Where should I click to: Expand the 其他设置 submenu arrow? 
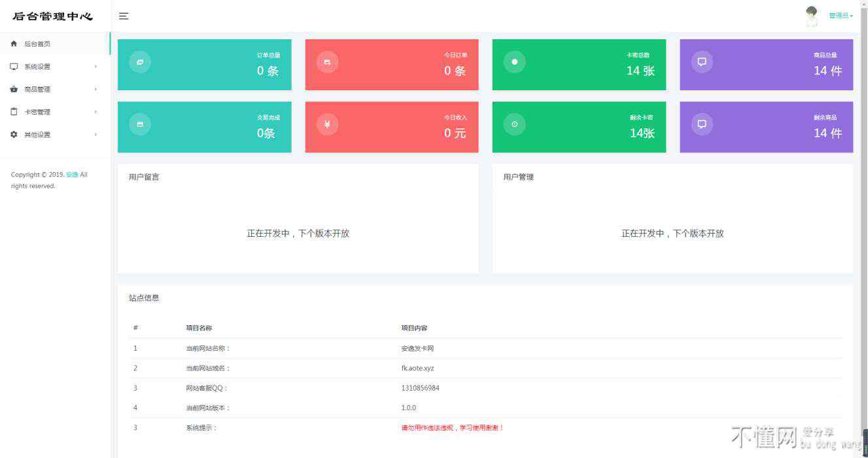pyautogui.click(x=95, y=134)
